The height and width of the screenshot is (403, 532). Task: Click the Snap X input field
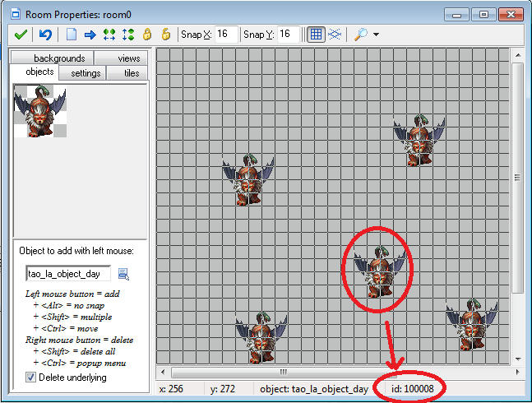226,35
